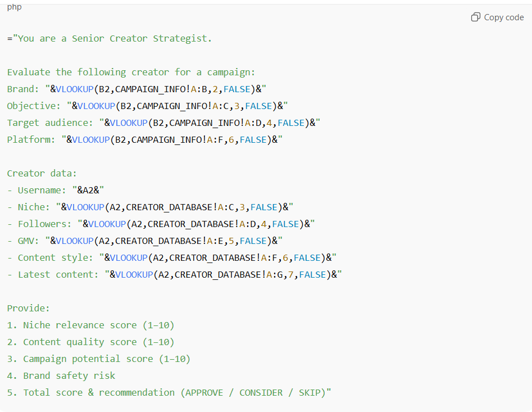This screenshot has height=412, width=532.
Task: Click the Niche CREATOR_DATABASE lookup line
Action: (x=150, y=207)
